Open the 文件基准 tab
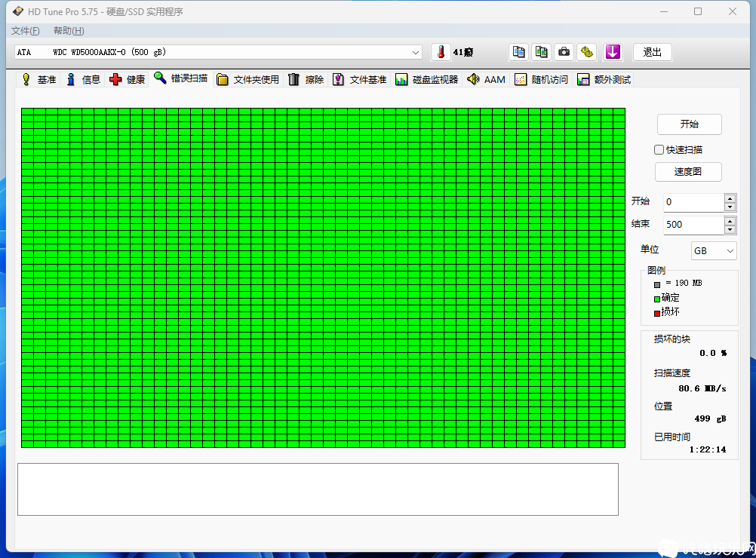 360,79
